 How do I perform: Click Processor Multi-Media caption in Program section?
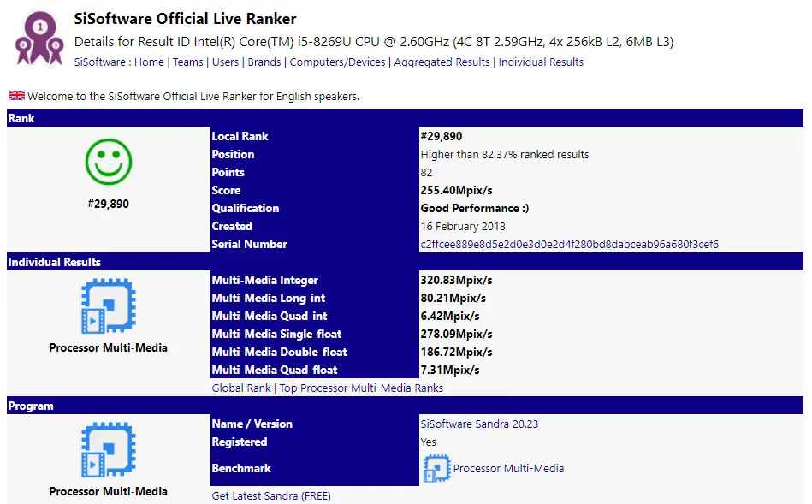[108, 491]
